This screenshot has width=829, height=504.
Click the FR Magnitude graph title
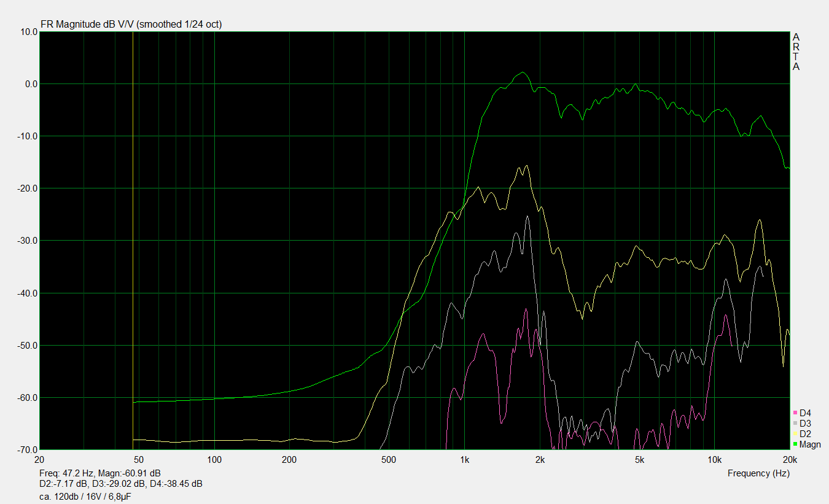click(131, 25)
